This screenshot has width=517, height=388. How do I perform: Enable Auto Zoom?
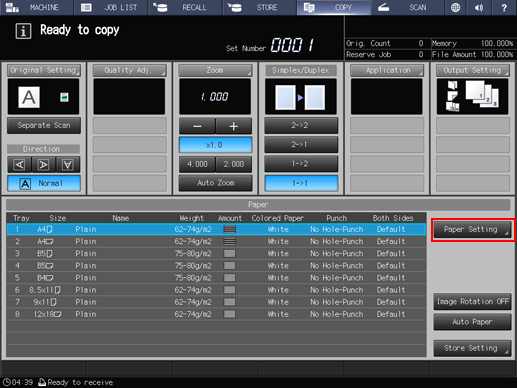coord(215,183)
